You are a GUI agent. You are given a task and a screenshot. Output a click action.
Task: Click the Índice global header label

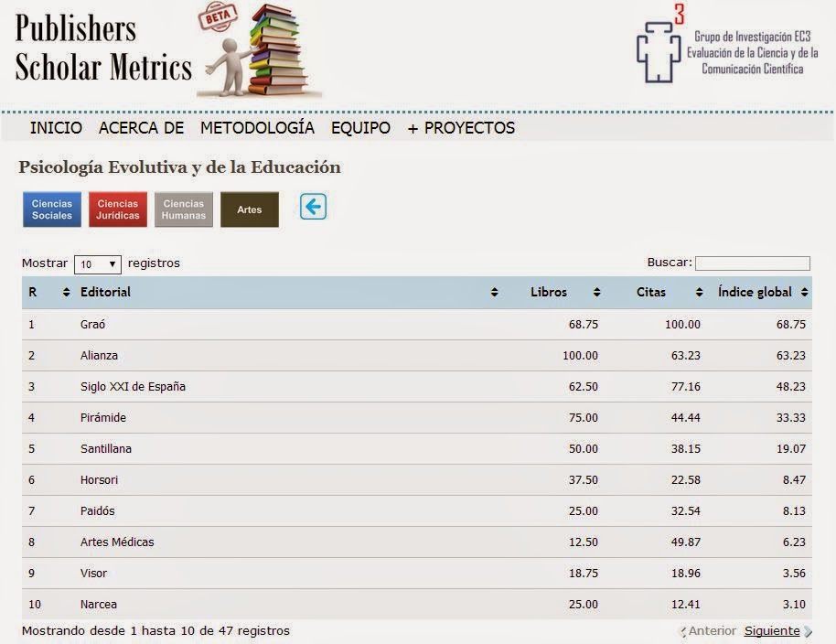pyautogui.click(x=755, y=292)
